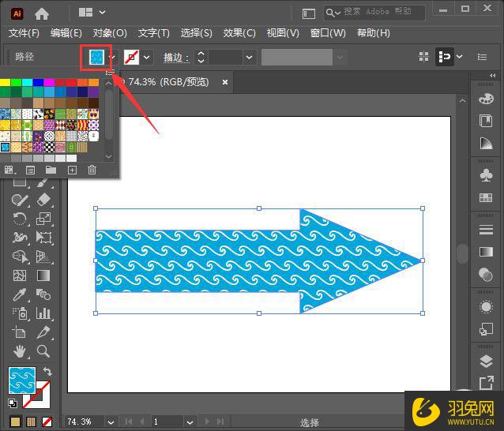The image size is (504, 431).
Task: Click the Home icon in the top bar
Action: coord(42,13)
